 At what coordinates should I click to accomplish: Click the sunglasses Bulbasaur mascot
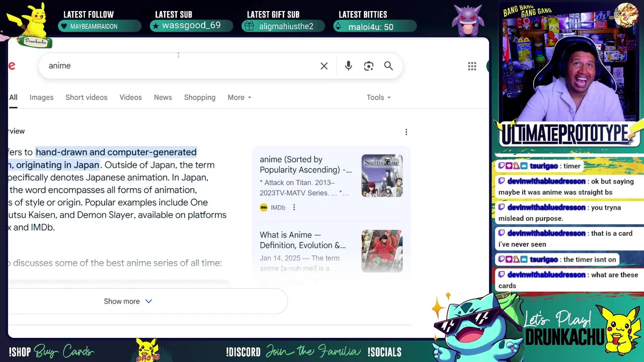click(x=478, y=326)
